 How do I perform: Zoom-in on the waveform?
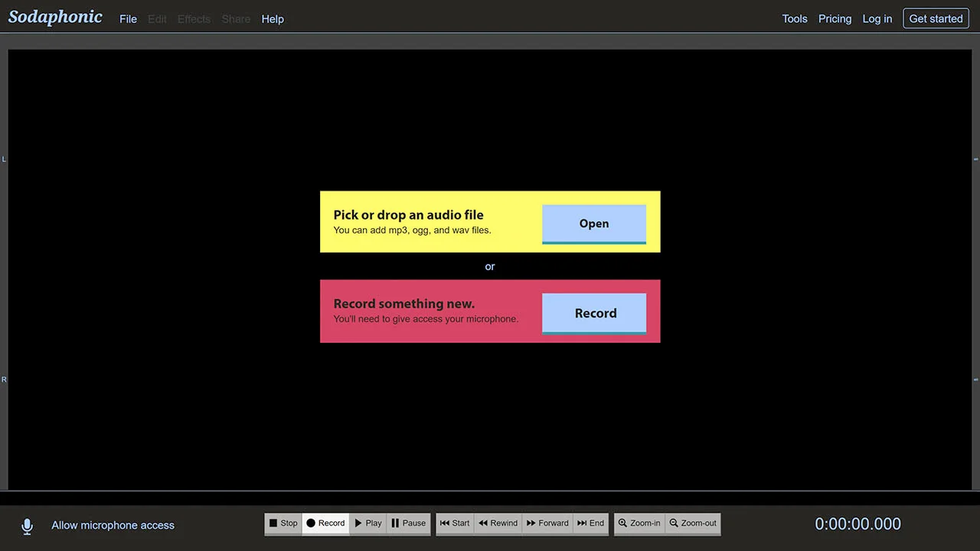coord(639,523)
